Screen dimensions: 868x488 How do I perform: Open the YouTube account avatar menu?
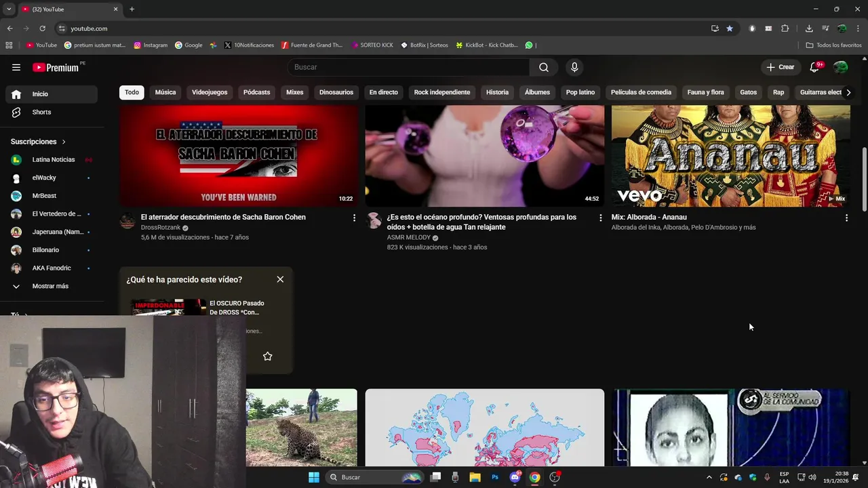click(x=841, y=67)
